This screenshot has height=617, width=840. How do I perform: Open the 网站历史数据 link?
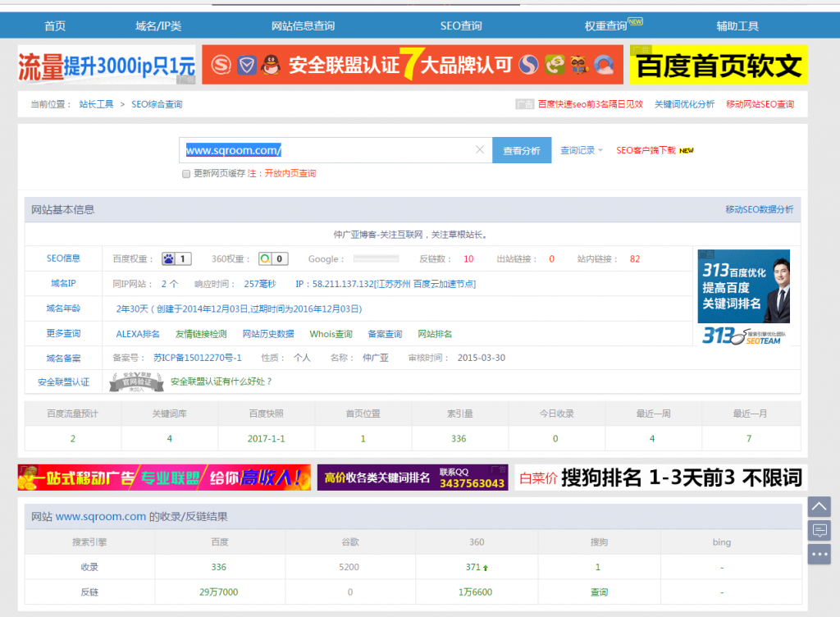(268, 334)
